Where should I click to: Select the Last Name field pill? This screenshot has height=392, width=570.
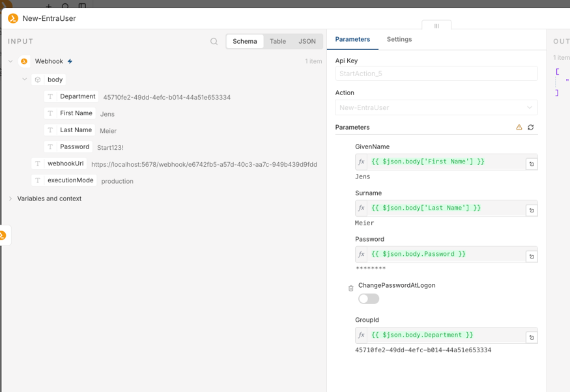70,130
